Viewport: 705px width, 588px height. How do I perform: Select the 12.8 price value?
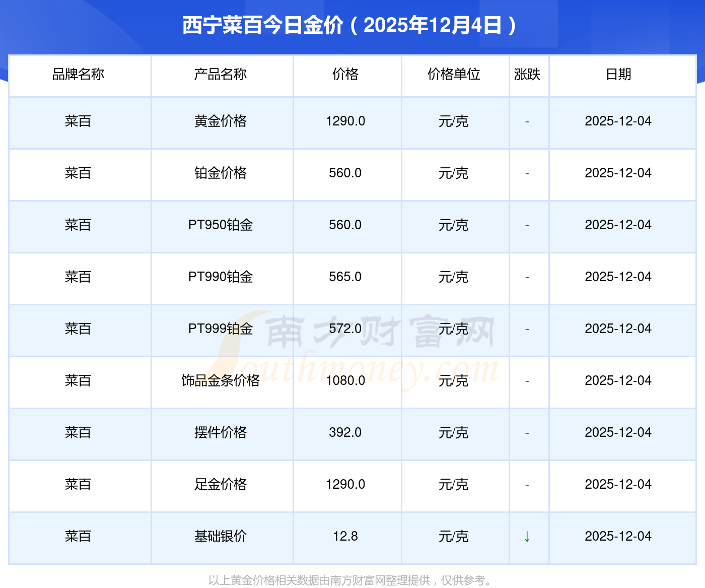[345, 537]
